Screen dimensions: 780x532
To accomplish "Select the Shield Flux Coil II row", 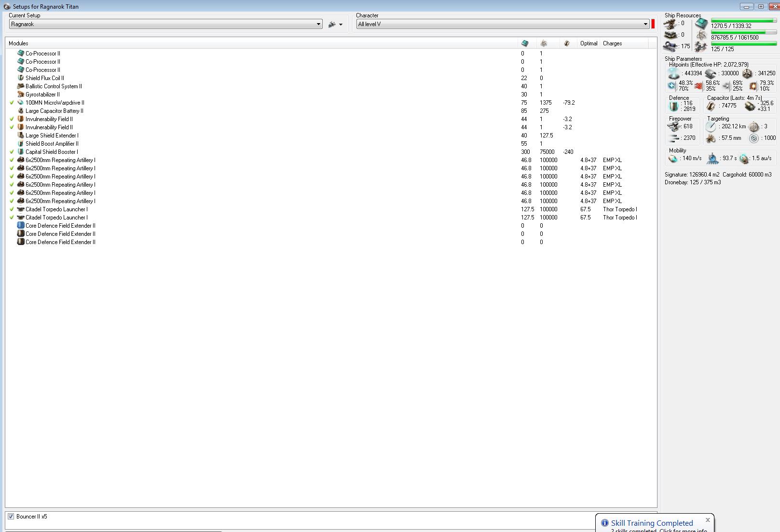I will point(331,78).
